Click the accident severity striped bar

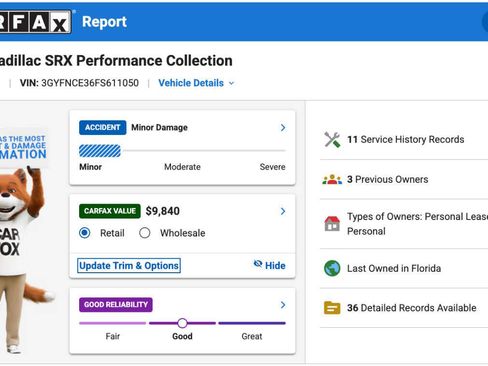(100, 151)
